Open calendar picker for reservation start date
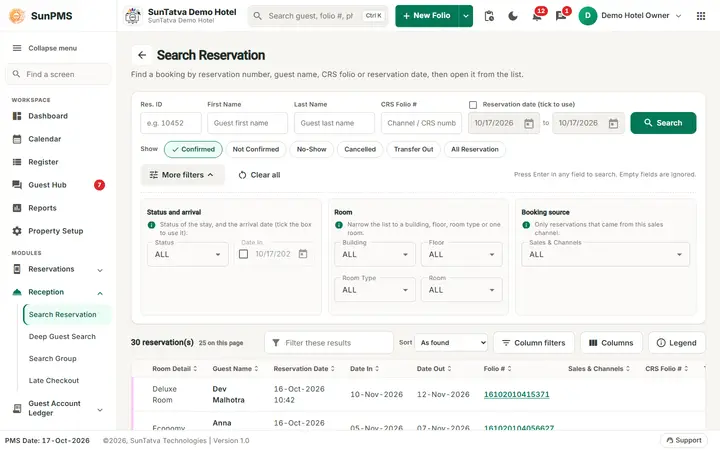Image resolution: width=720 pixels, height=450 pixels. (529, 123)
